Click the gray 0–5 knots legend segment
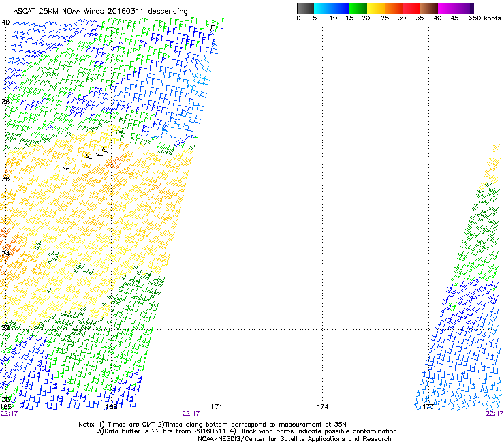 pos(305,8)
